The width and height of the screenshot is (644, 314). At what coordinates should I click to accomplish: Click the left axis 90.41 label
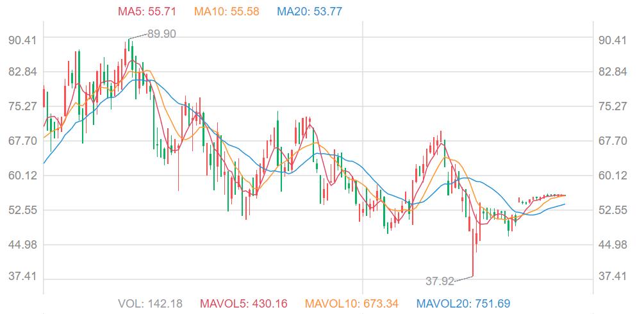(22, 40)
